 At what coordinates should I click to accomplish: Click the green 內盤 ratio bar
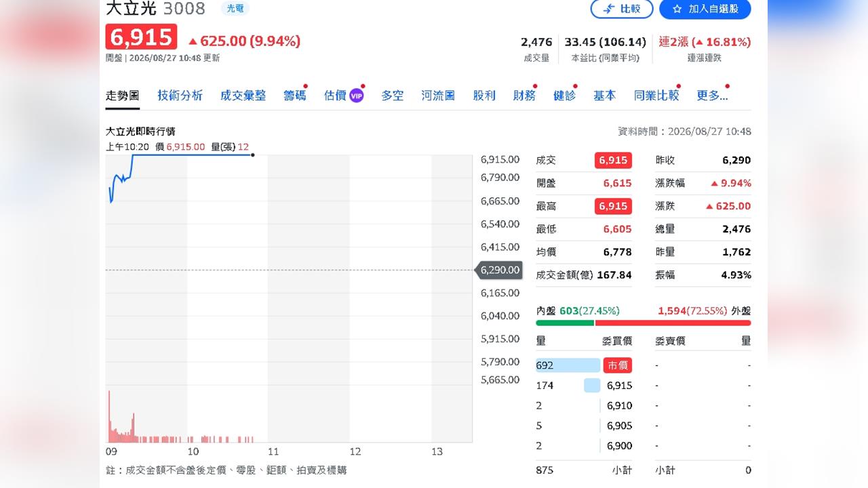coord(565,323)
